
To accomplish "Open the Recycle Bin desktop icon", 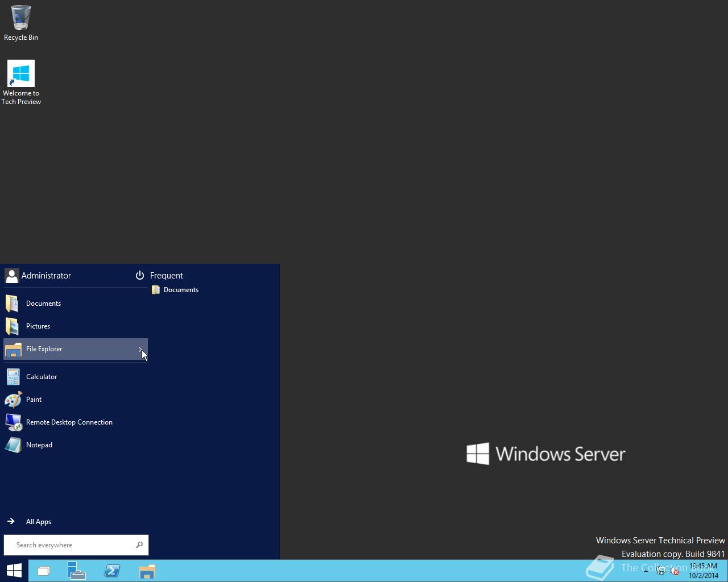I will coord(21,23).
